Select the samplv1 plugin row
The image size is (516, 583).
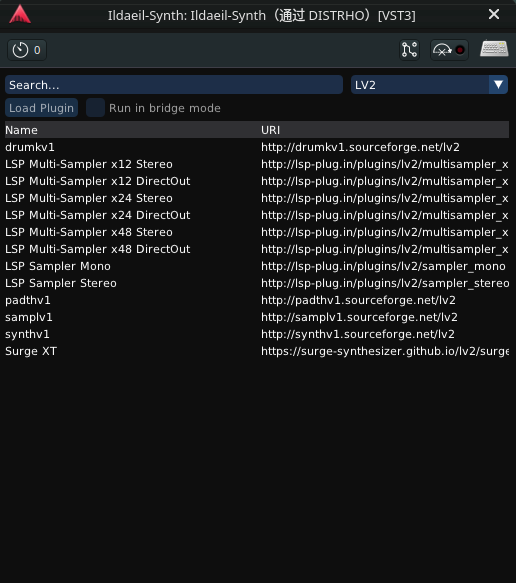[x=257, y=317]
